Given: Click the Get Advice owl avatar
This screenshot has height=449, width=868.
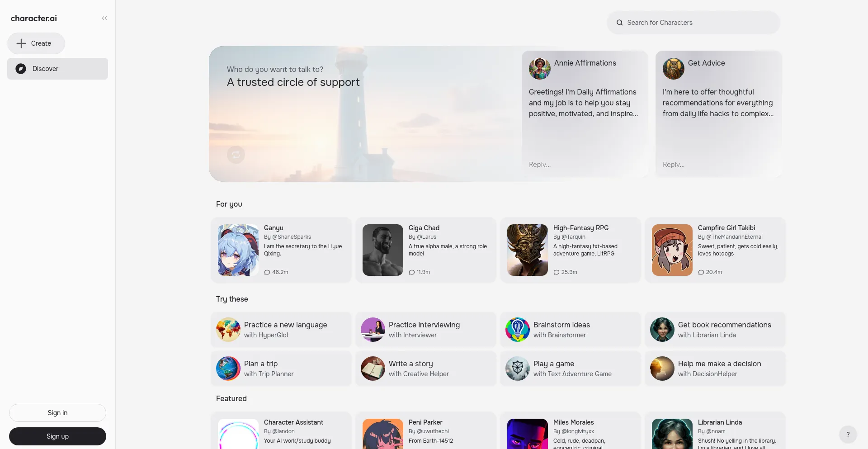Looking at the screenshot, I should (673, 69).
